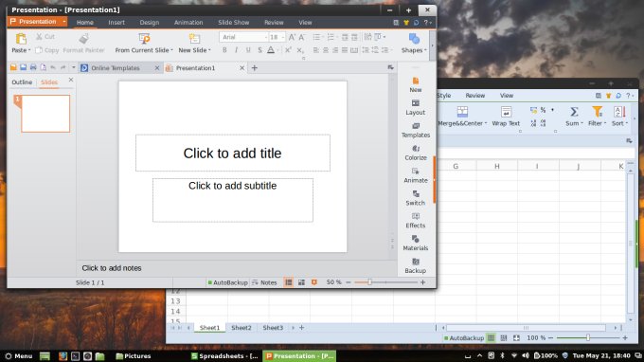Image resolution: width=644 pixels, height=362 pixels.
Task: Click AutoBackup in presentation status bar
Action: pos(227,282)
